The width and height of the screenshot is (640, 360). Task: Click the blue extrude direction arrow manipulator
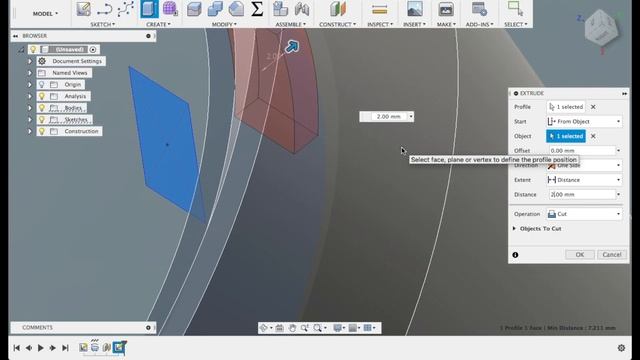pos(292,47)
